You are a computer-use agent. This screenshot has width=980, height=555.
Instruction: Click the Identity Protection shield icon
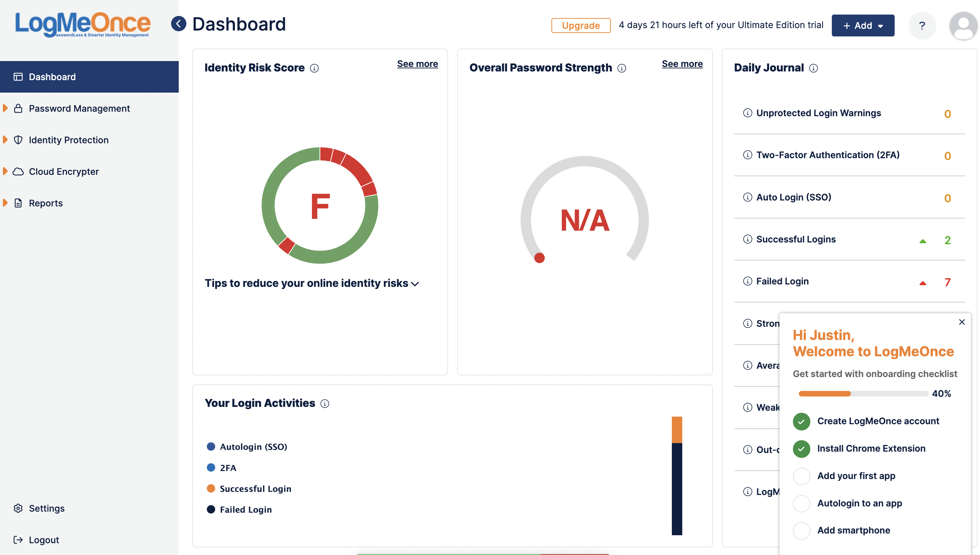tap(18, 140)
